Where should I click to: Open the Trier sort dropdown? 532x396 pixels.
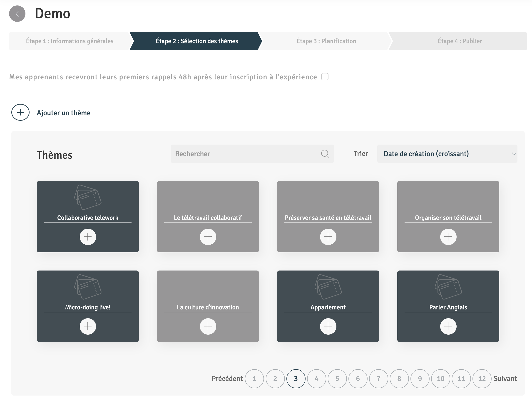(447, 154)
